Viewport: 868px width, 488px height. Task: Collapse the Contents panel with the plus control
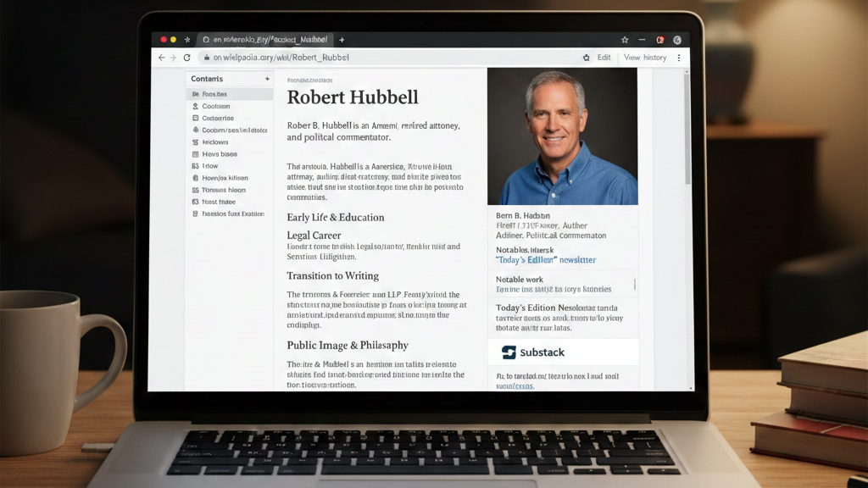[268, 78]
